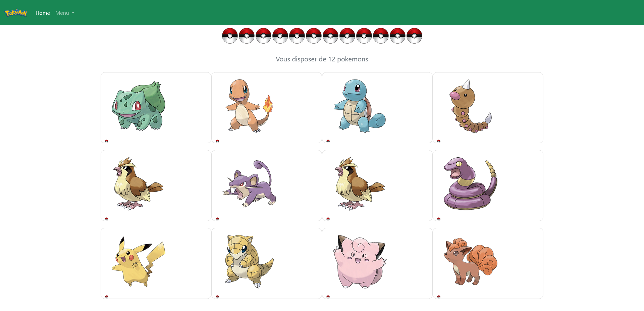Open the Home link
644x311 pixels.
(x=43, y=13)
